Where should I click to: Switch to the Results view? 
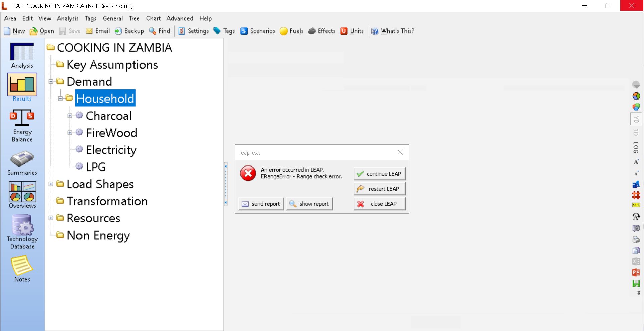22,88
